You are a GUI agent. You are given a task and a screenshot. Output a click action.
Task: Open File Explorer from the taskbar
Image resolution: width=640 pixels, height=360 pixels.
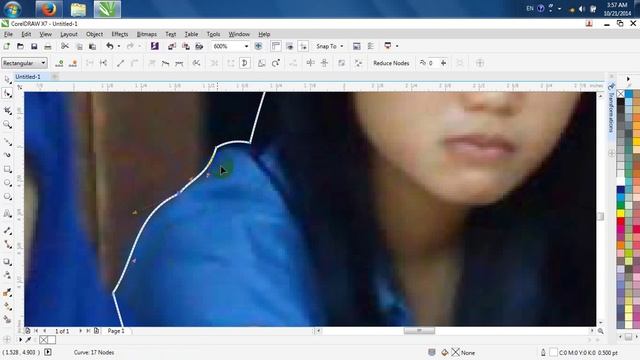coord(78,9)
